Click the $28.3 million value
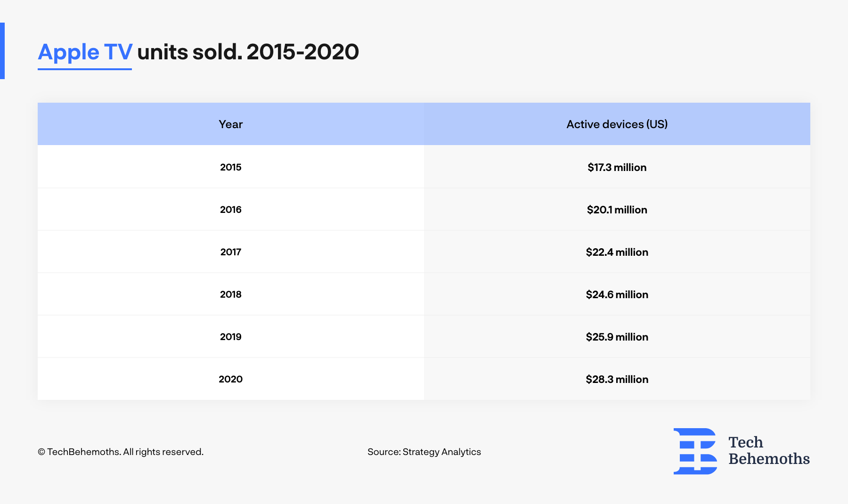The image size is (848, 504). (x=617, y=379)
